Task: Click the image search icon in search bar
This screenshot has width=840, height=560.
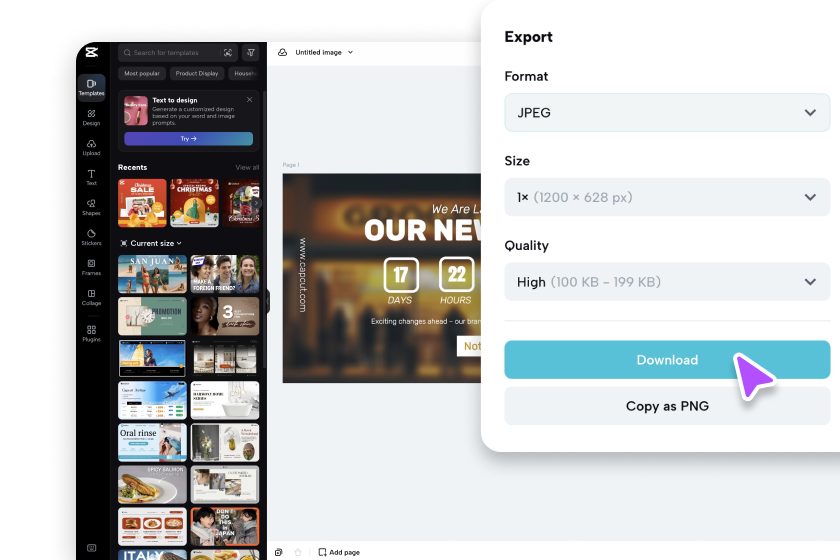Action: [x=228, y=53]
